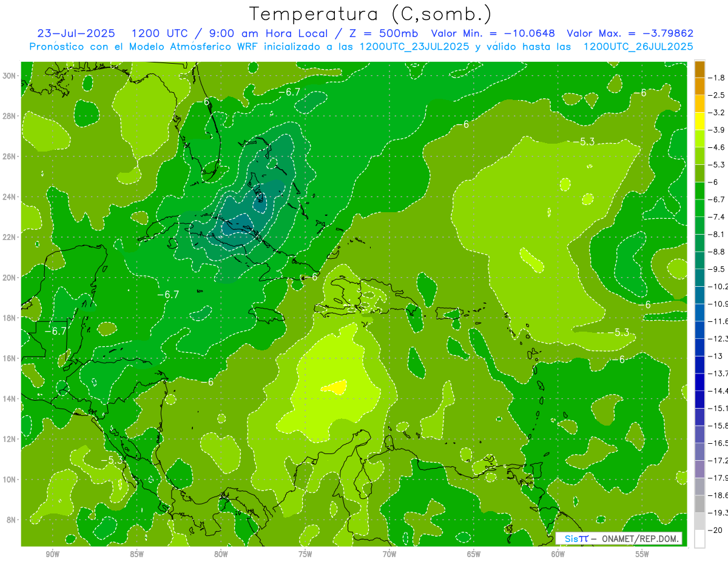This screenshot has width=728, height=562.
Task: Click the "-6.7" contour label near 30N 76W
Action: pos(289,92)
